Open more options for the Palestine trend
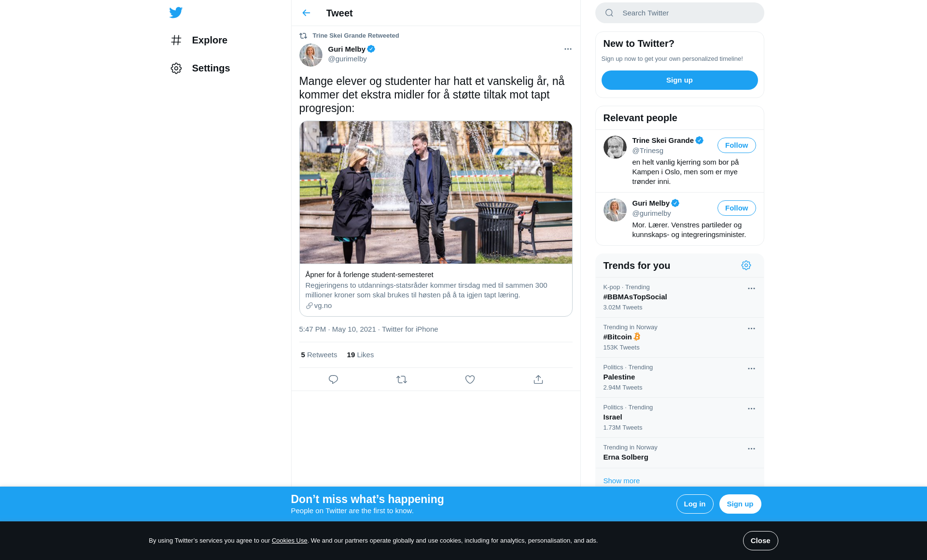This screenshot has width=927, height=560. [751, 369]
